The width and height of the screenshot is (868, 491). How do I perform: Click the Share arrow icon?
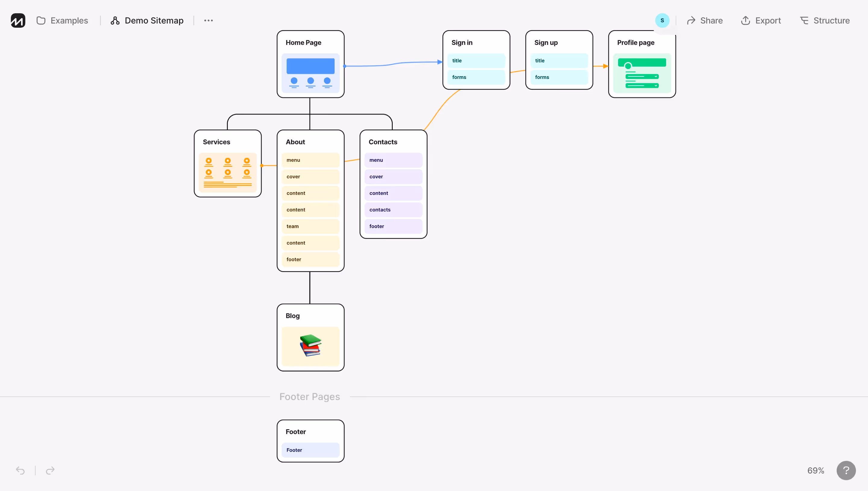[691, 20]
